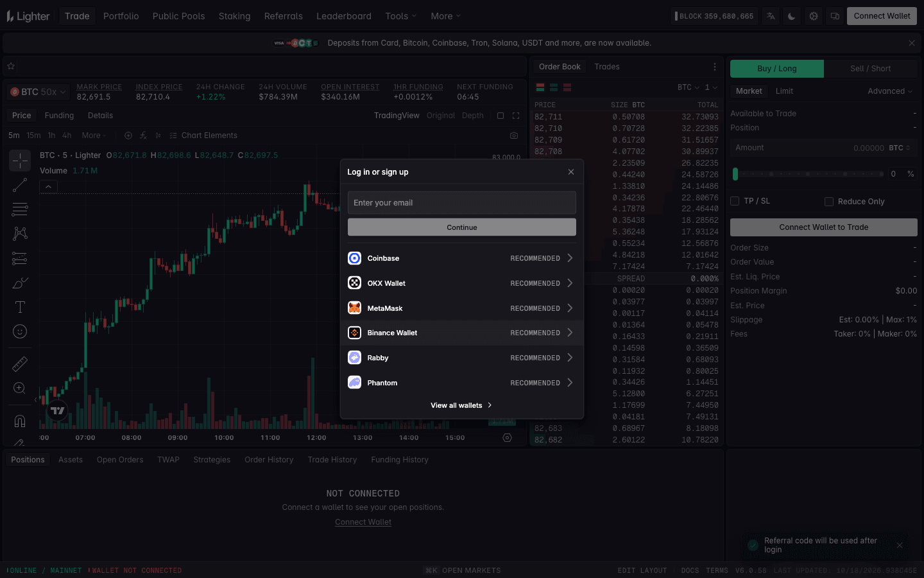Click Continue in the login dialog
This screenshot has width=924, height=578.
pos(462,227)
